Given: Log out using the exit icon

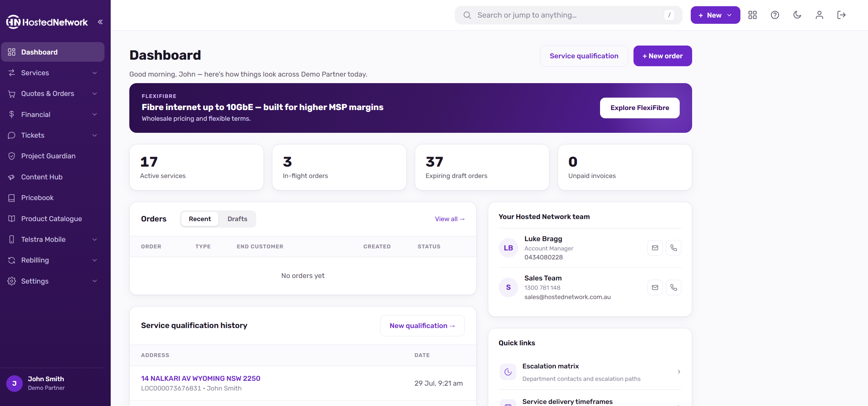Looking at the screenshot, I should (x=841, y=15).
